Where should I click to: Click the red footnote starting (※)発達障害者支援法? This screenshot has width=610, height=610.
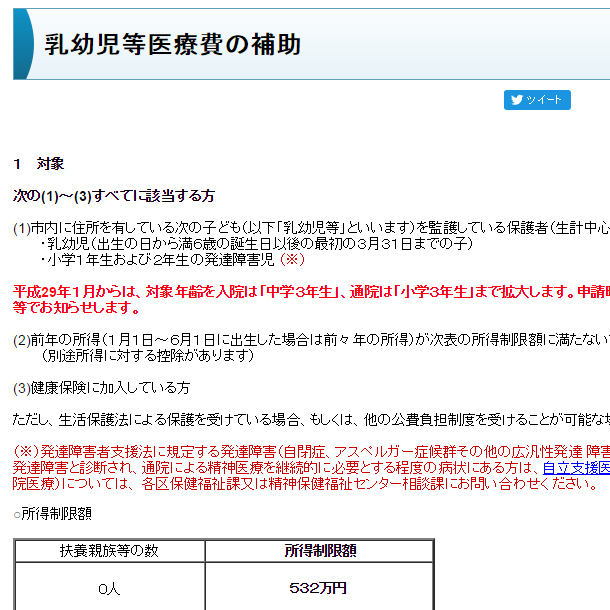pyautogui.click(x=300, y=452)
